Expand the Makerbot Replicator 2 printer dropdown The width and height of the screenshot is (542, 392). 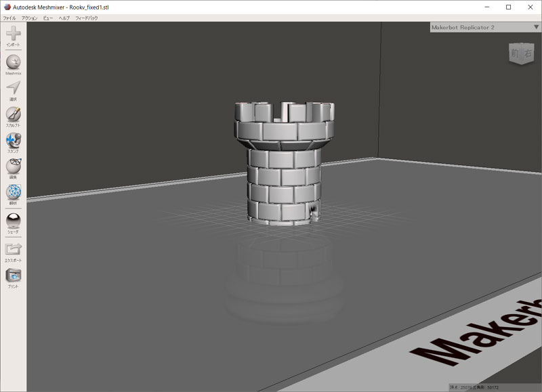coord(536,27)
